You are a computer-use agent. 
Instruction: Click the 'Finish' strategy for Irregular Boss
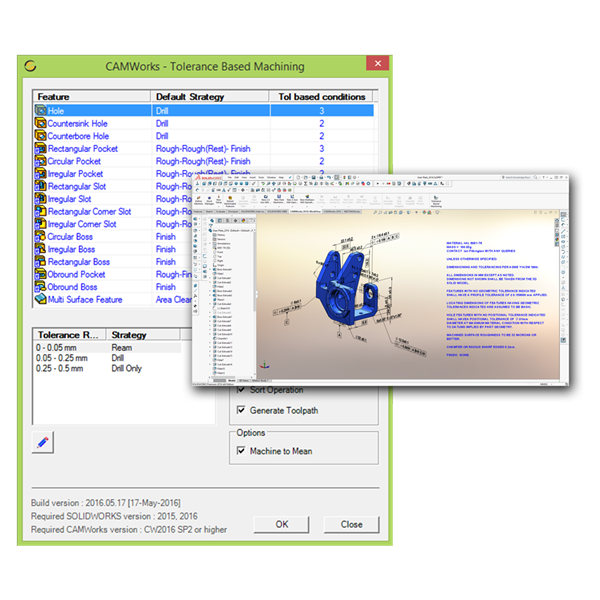tap(166, 249)
